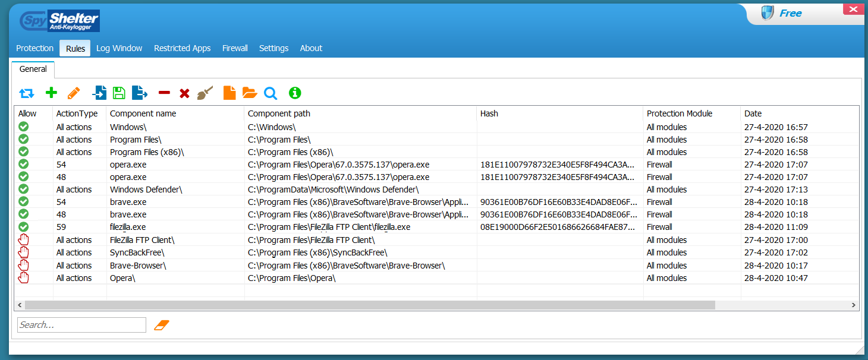Export rules using blue arrow-out document icon
The height and width of the screenshot is (360, 868).
tap(139, 93)
